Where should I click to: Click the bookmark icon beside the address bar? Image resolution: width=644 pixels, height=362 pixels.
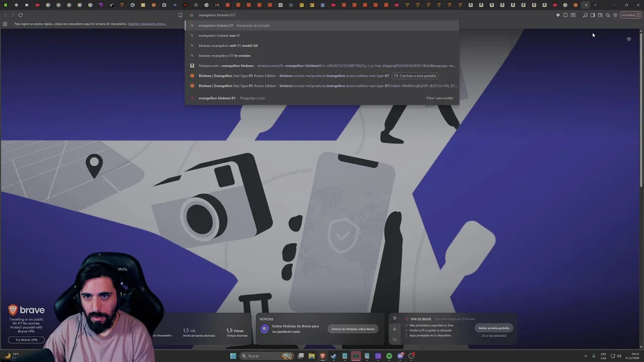point(180,15)
